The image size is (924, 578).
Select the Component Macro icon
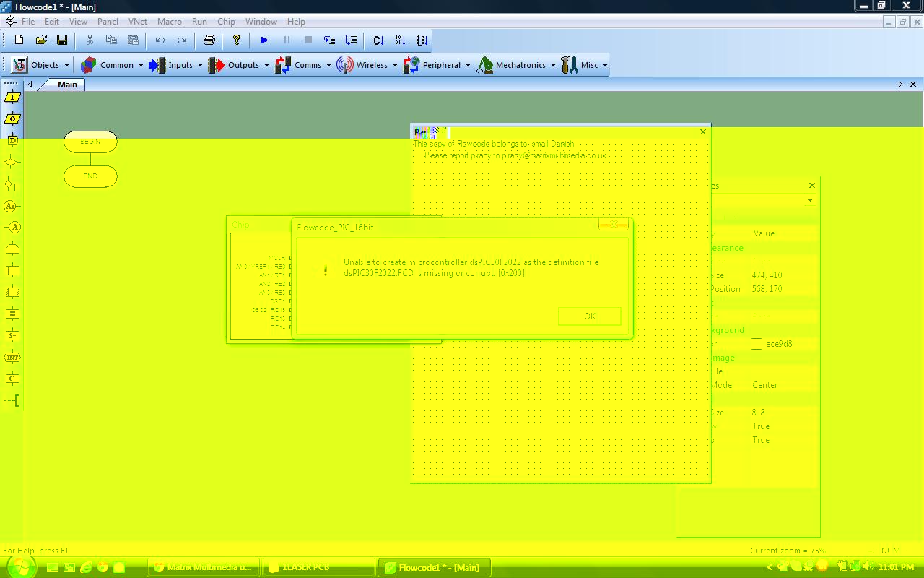point(12,292)
